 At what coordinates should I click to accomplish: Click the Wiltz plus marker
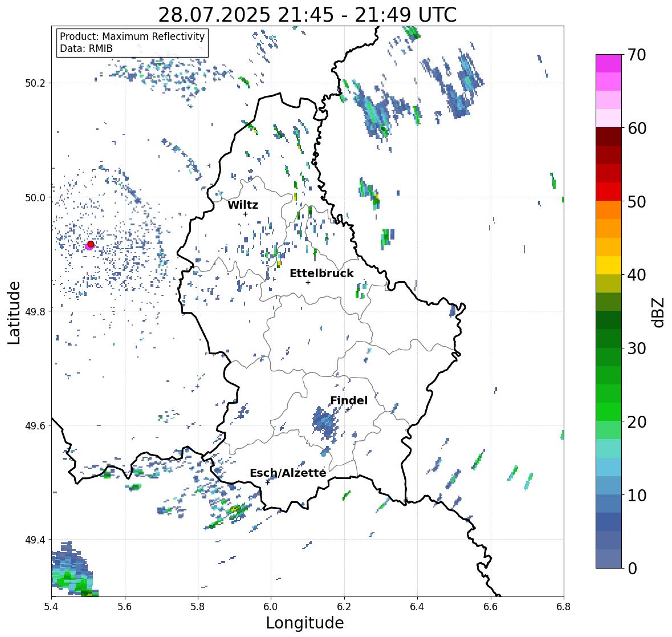pos(245,214)
